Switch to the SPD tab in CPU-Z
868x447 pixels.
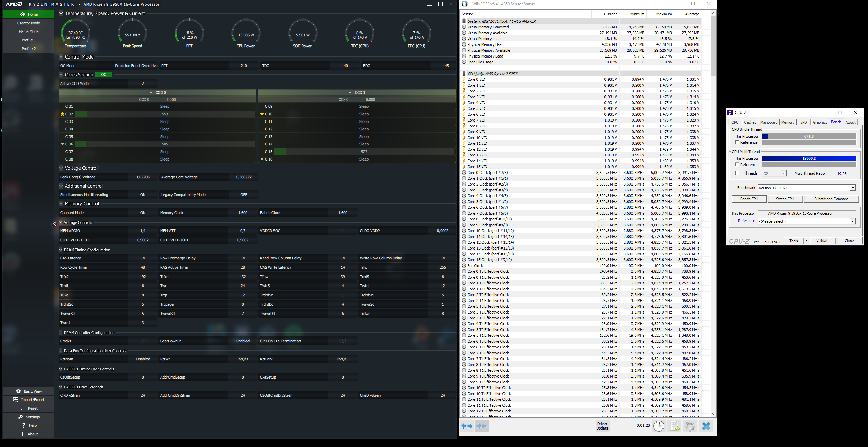(x=804, y=122)
